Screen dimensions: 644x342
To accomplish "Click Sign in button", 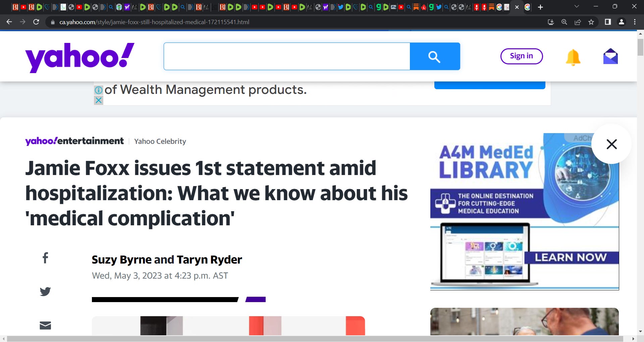I will pos(521,56).
